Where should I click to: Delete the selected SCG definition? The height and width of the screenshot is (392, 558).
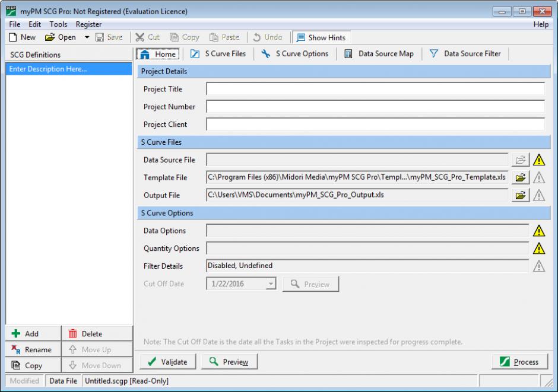tap(97, 333)
